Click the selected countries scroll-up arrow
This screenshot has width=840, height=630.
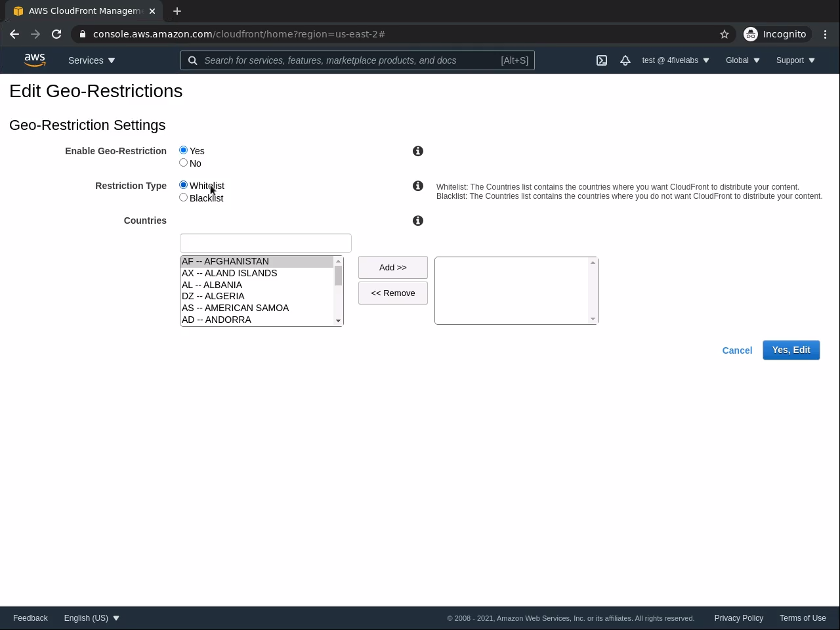point(593,262)
